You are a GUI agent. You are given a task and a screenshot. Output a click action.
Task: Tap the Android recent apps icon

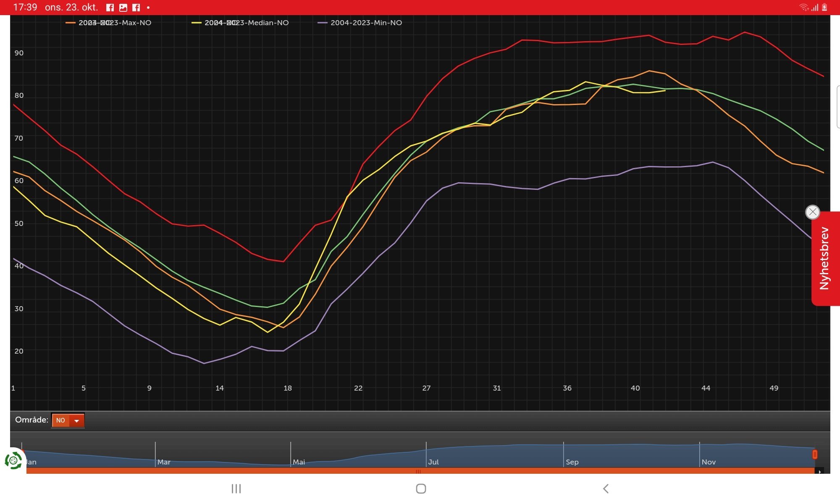click(236, 488)
